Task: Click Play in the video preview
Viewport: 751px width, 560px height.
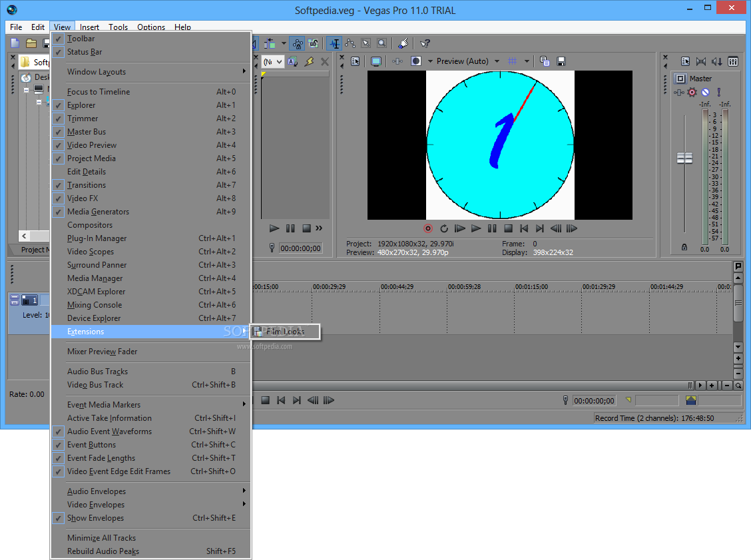Action: click(x=476, y=228)
